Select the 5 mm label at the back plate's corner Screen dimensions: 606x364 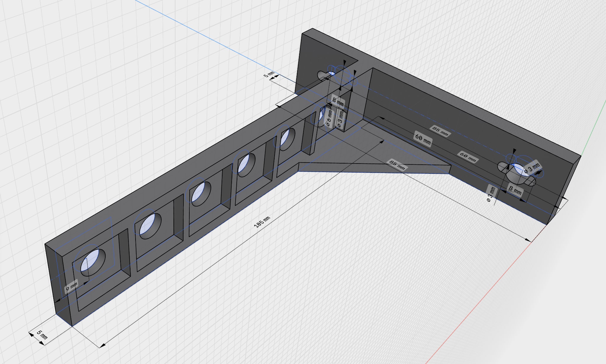(x=269, y=75)
